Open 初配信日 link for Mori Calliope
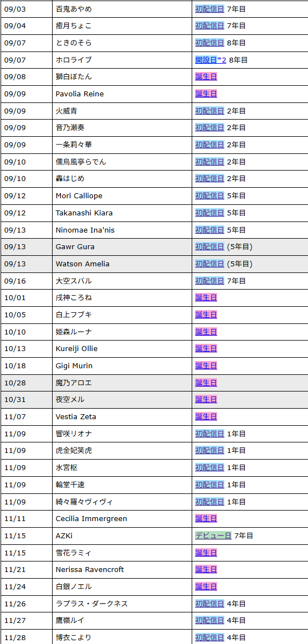The image size is (308, 644). pos(209,196)
